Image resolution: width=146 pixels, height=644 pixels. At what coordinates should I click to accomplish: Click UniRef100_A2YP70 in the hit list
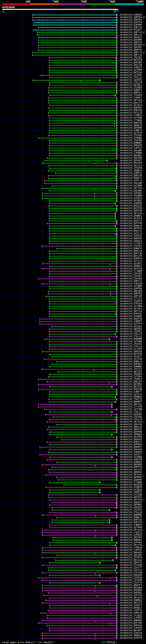point(131,324)
